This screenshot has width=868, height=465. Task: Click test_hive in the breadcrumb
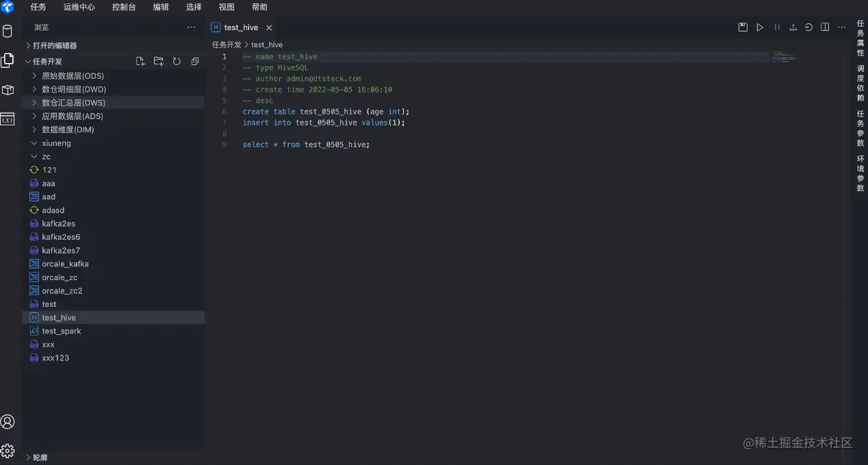point(267,45)
